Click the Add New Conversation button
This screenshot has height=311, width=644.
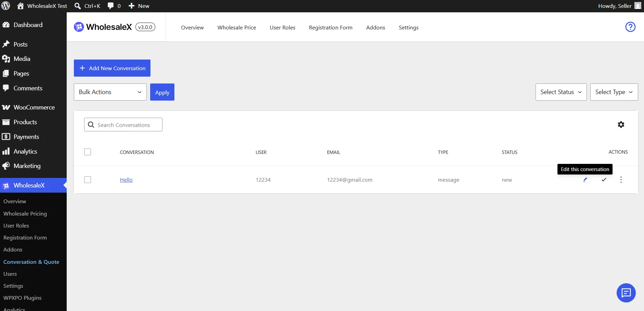pos(112,68)
